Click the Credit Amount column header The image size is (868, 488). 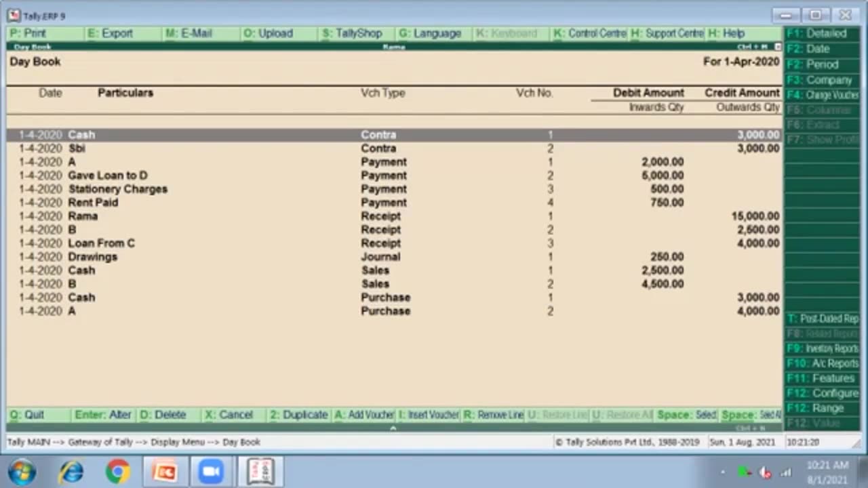tap(742, 93)
